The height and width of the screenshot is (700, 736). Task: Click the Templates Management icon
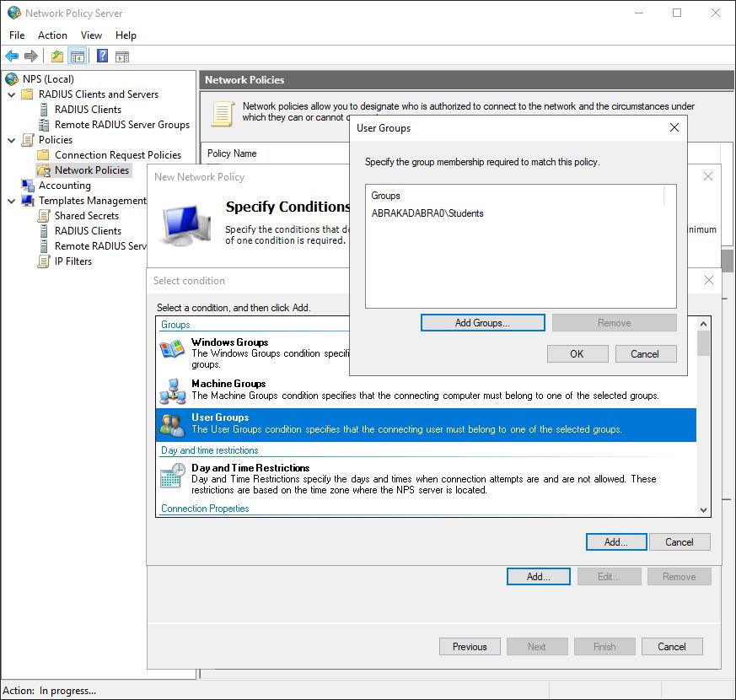pyautogui.click(x=28, y=201)
